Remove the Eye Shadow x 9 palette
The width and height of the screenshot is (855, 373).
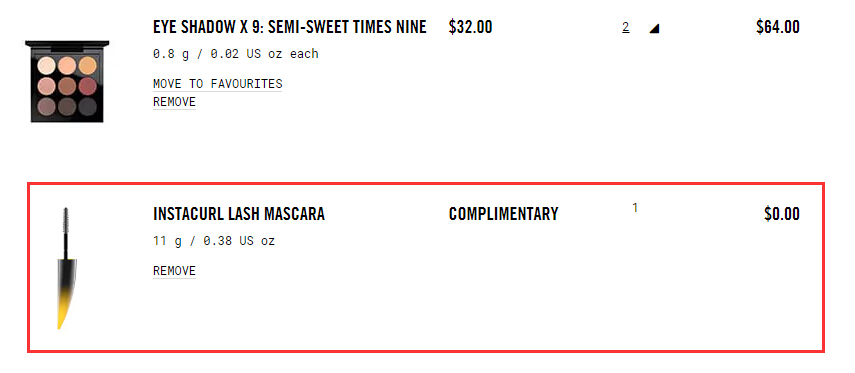point(174,102)
